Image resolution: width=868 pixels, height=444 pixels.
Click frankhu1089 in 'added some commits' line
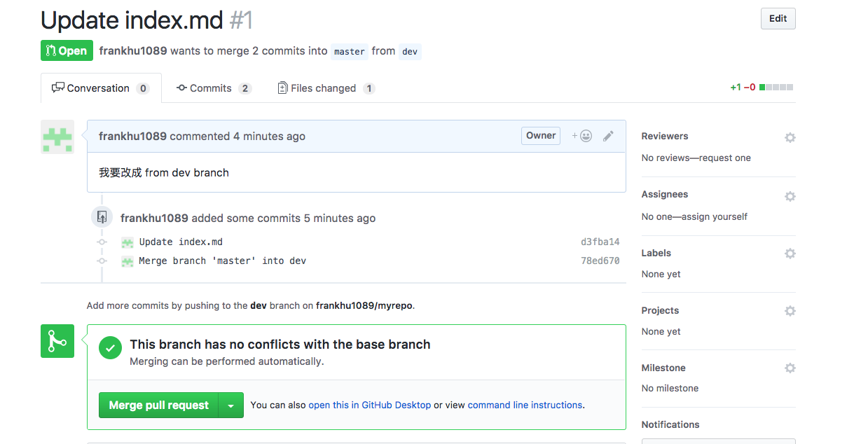[x=154, y=218]
